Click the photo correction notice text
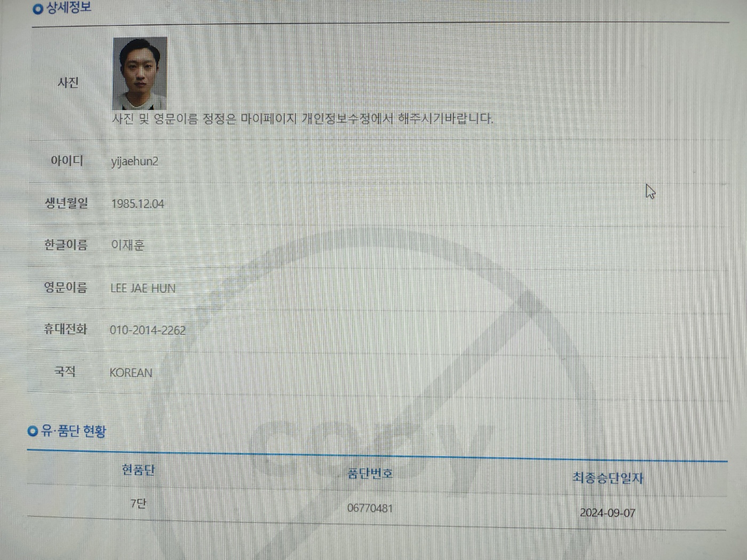The image size is (747, 560). pyautogui.click(x=303, y=118)
